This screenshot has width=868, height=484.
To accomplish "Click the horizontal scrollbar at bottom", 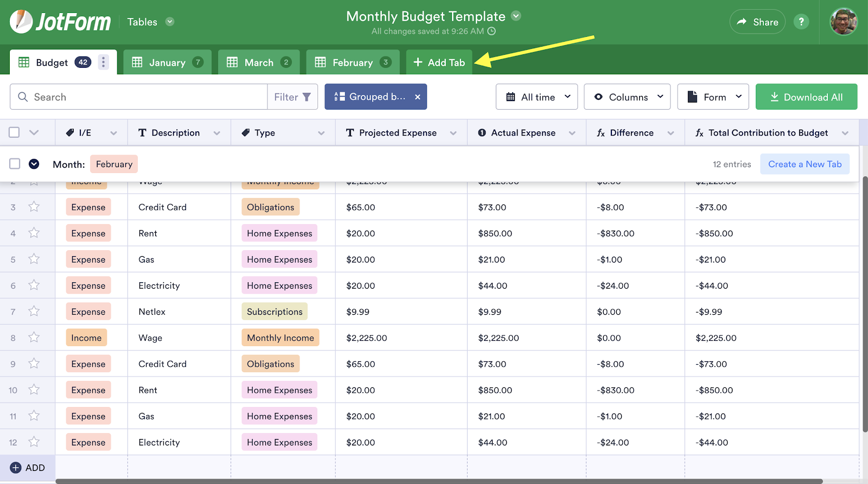I will 438,481.
